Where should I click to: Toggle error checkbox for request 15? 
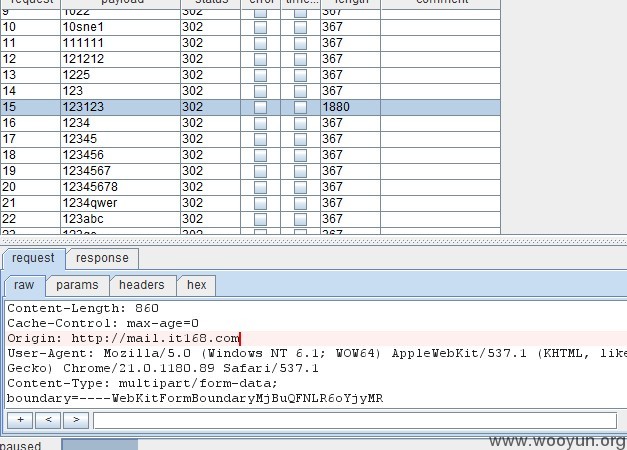(260, 107)
